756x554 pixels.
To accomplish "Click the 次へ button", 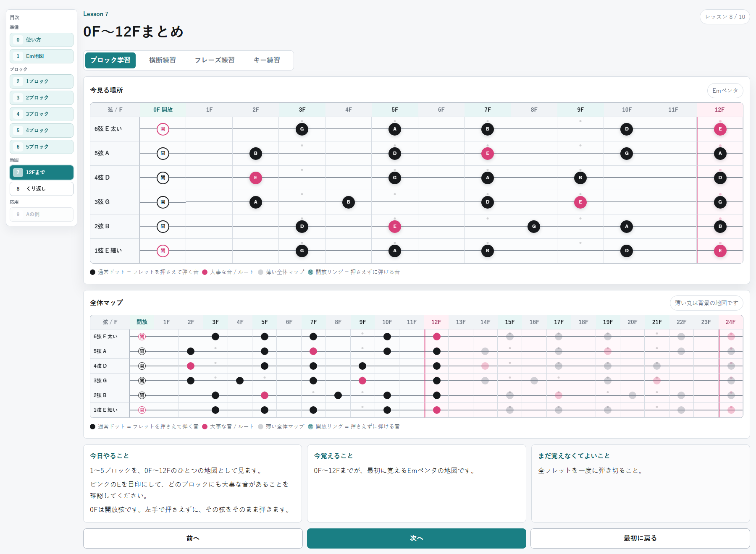I will click(x=417, y=538).
